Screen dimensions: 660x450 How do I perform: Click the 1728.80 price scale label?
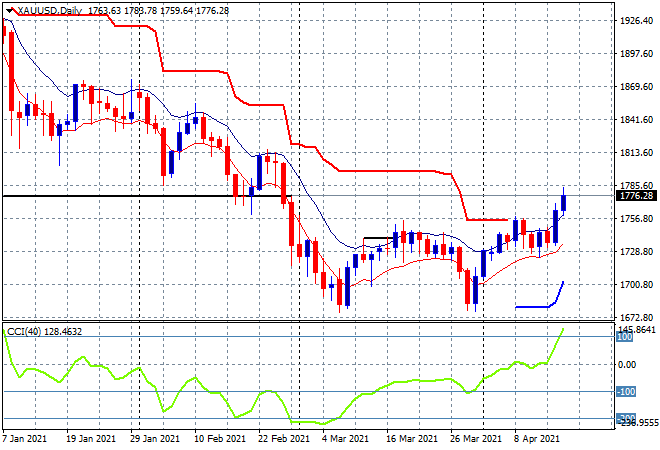pyautogui.click(x=636, y=252)
